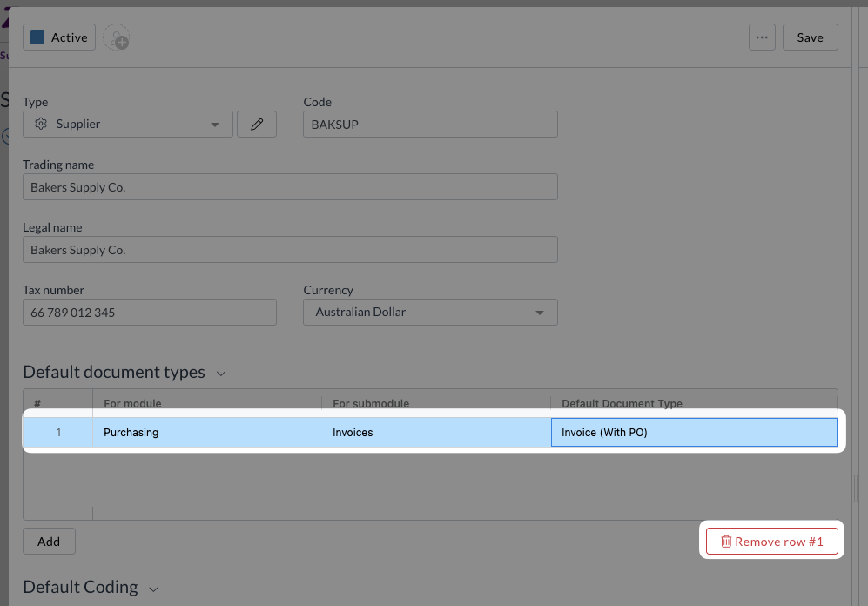Click the blue status square in Active button
The height and width of the screenshot is (606, 868).
(37, 37)
